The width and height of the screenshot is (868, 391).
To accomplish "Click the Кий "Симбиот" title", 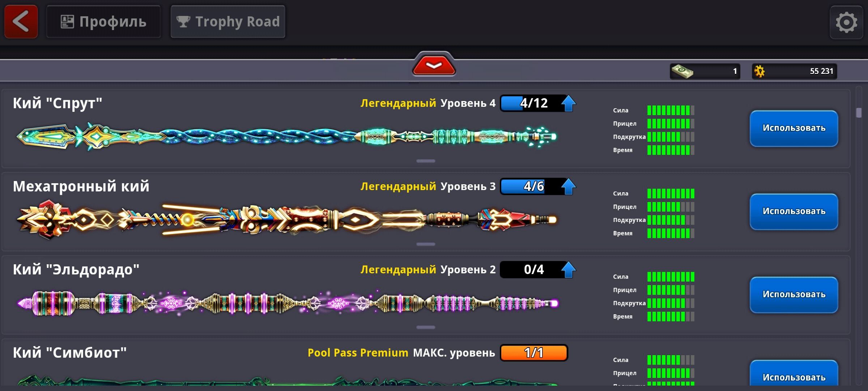I will 70,353.
